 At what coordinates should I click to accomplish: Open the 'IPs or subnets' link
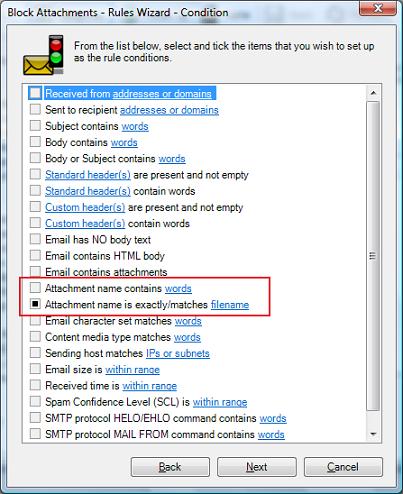[x=178, y=353]
